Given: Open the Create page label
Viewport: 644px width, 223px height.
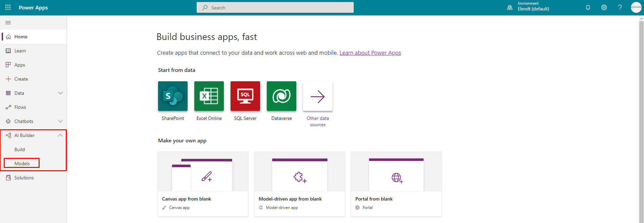Looking at the screenshot, I should click(21, 79).
